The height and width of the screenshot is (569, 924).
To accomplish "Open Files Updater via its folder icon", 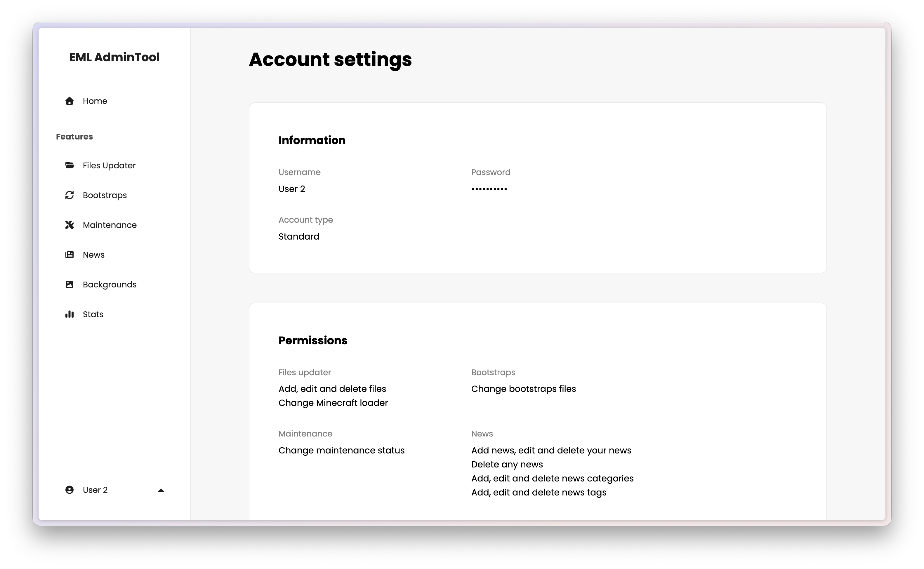I will [69, 165].
